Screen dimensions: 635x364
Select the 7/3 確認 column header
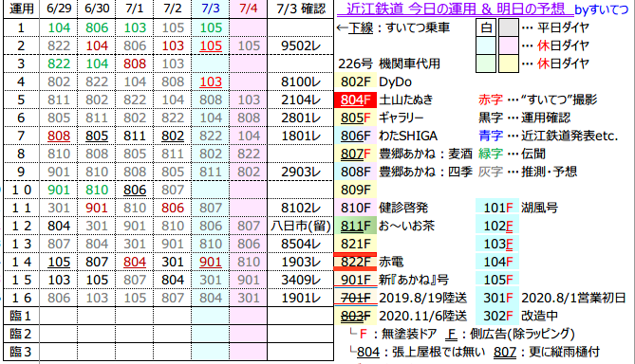301,9
